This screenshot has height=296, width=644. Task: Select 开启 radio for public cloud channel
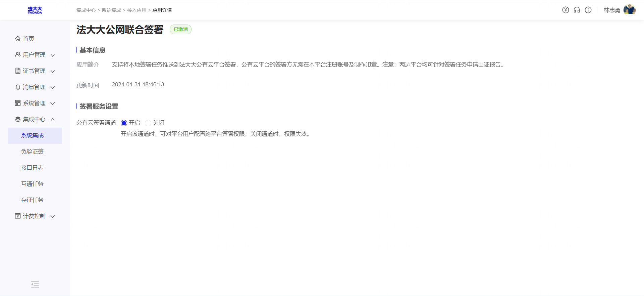coord(124,123)
